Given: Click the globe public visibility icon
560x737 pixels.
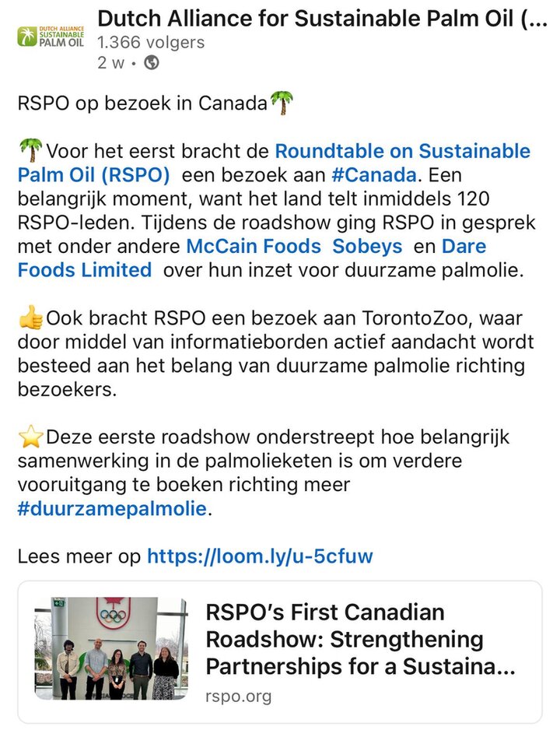Looking at the screenshot, I should tap(152, 64).
